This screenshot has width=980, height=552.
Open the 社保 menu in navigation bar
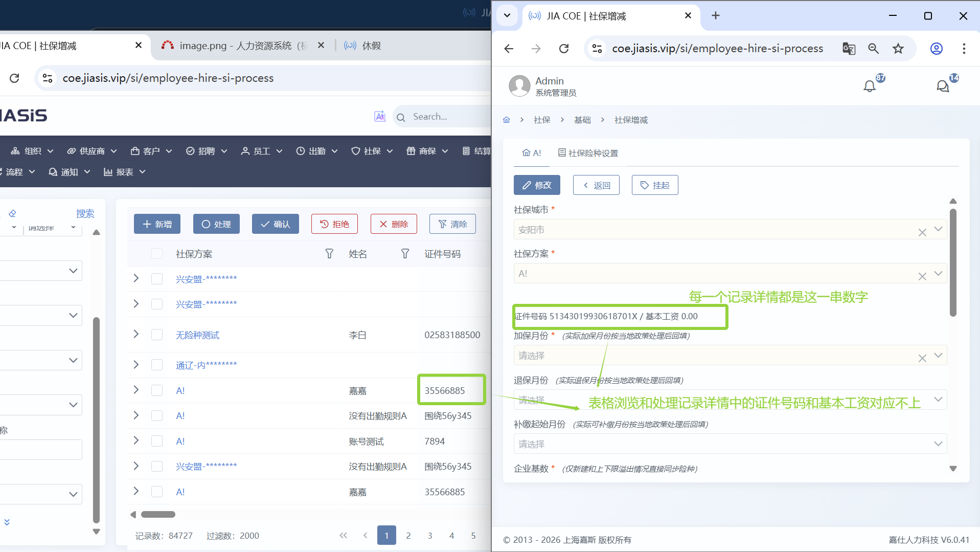[372, 151]
